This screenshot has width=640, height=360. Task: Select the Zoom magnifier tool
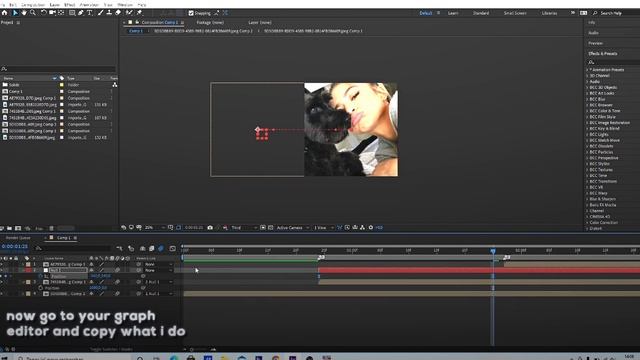coord(33,13)
